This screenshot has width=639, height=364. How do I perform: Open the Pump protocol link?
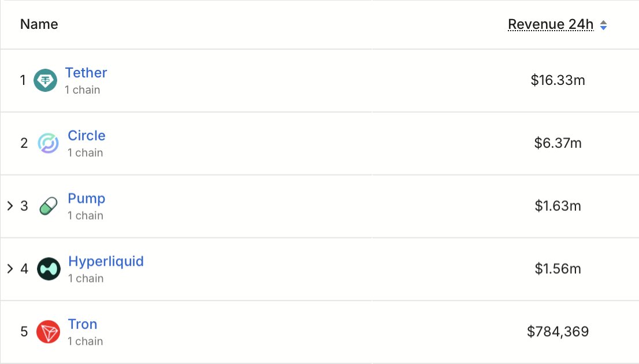(x=87, y=199)
